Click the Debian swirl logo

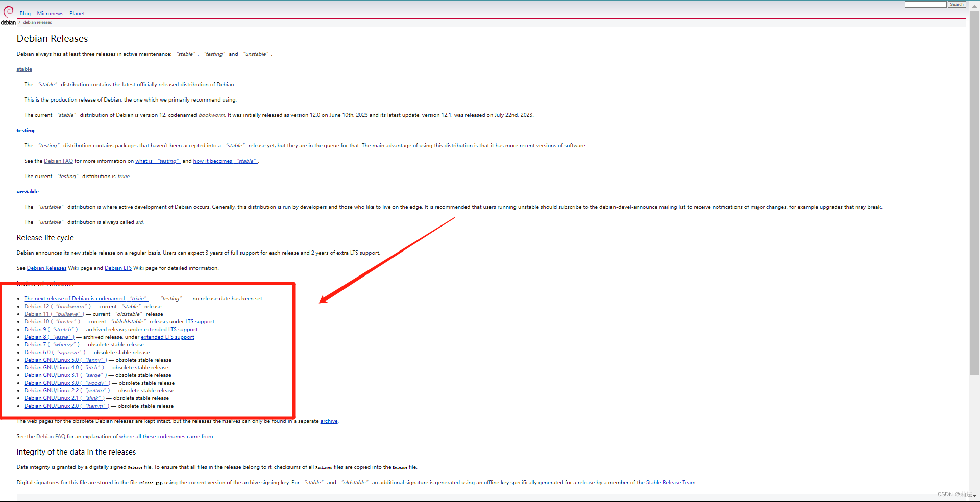(x=8, y=15)
